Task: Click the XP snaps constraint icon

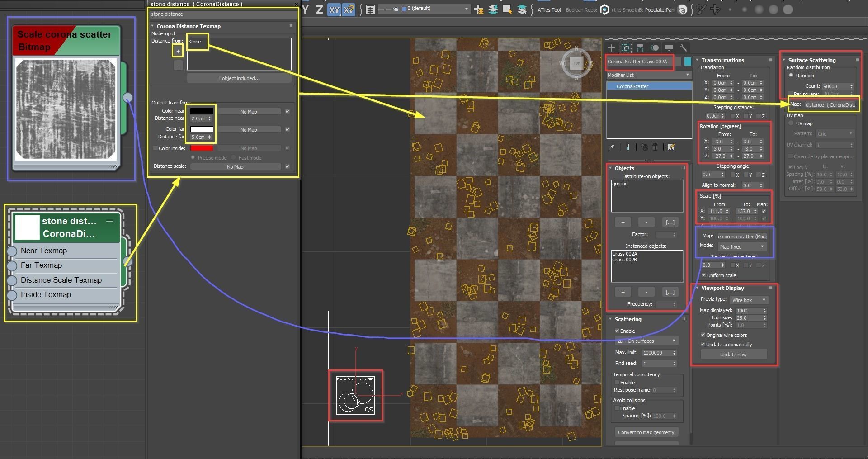Action: (349, 9)
